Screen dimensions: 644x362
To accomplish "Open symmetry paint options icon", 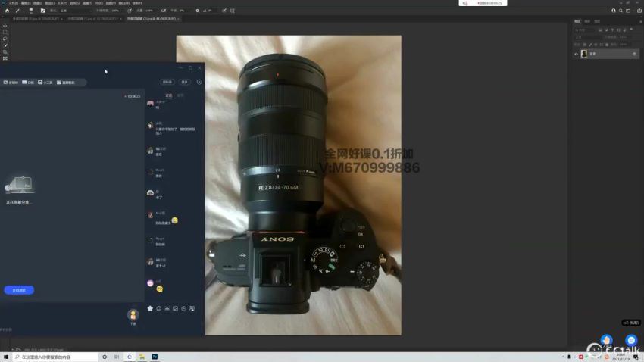I will point(233,11).
